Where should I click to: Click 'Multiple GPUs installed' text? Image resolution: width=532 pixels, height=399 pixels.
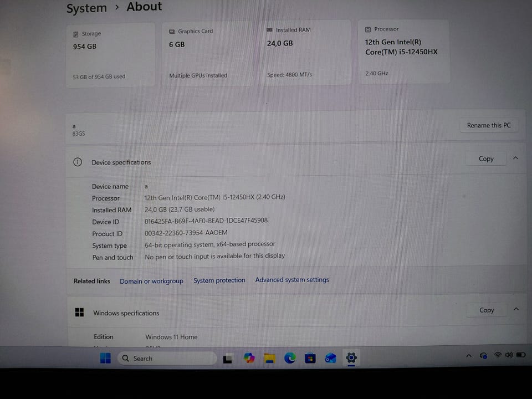point(198,75)
